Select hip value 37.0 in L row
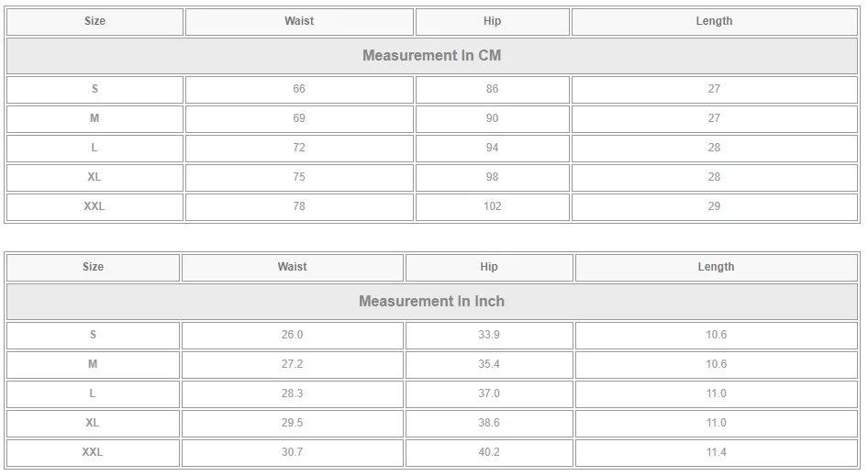The width and height of the screenshot is (868, 476). pyautogui.click(x=489, y=394)
